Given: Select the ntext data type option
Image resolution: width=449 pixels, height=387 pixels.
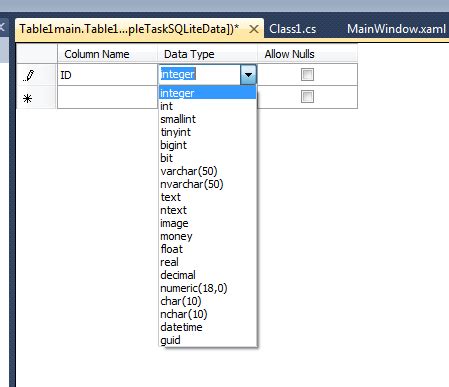Looking at the screenshot, I should click(208, 210).
